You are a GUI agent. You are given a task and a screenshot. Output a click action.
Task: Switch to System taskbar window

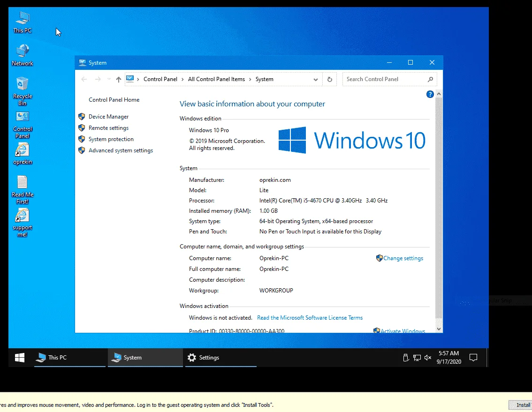(145, 358)
